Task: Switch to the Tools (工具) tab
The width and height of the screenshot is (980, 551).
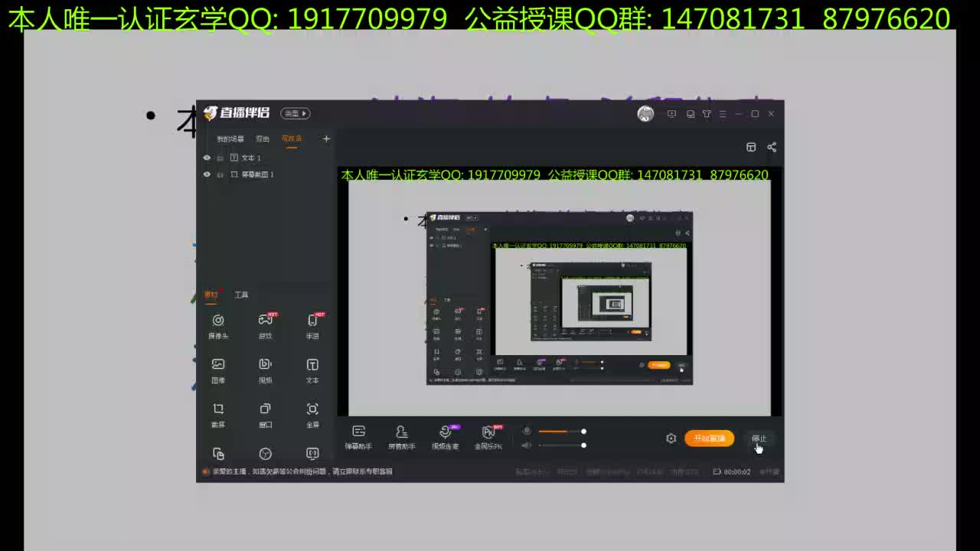Action: pyautogui.click(x=241, y=295)
